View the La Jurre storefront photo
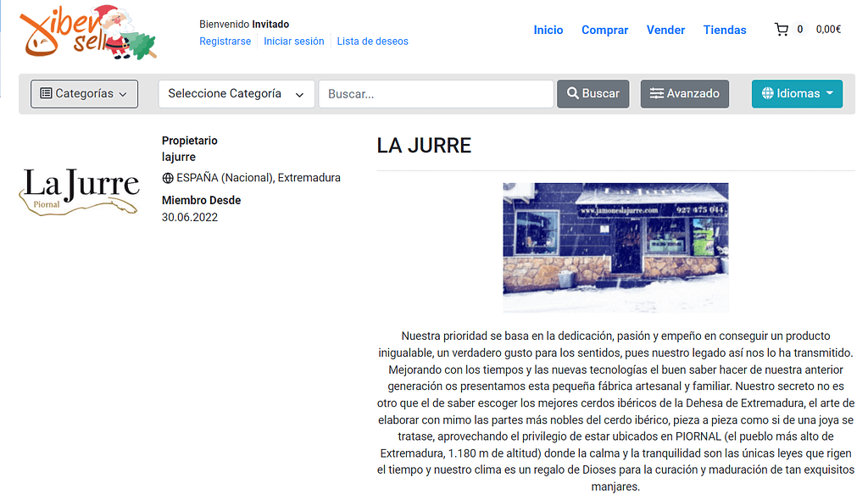This screenshot has width=868, height=500. tap(615, 247)
